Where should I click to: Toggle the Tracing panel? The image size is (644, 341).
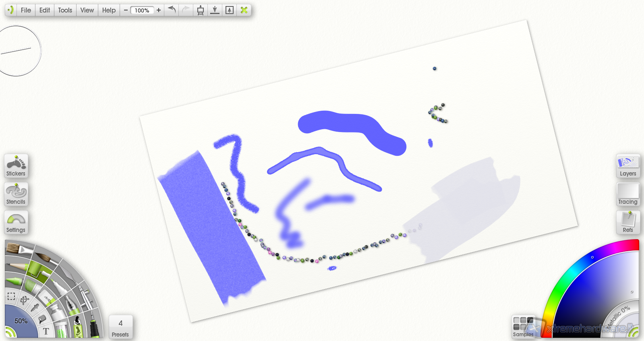[x=627, y=194]
